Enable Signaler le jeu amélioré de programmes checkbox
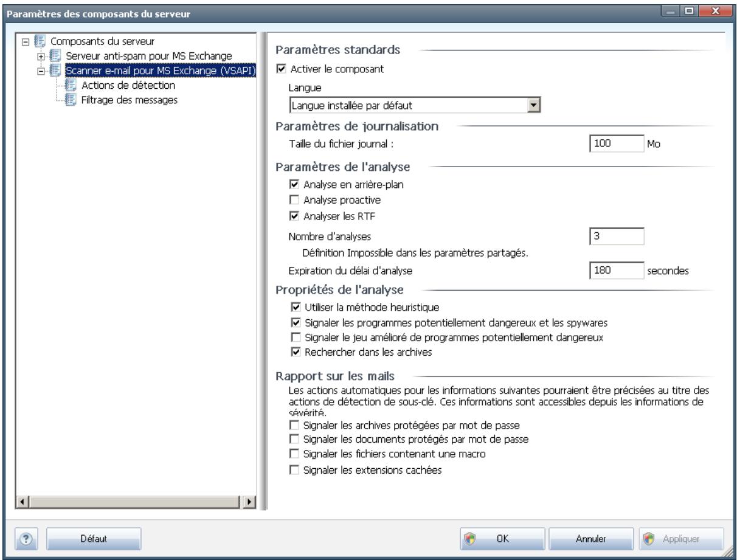The height and width of the screenshot is (560, 737). [x=295, y=337]
